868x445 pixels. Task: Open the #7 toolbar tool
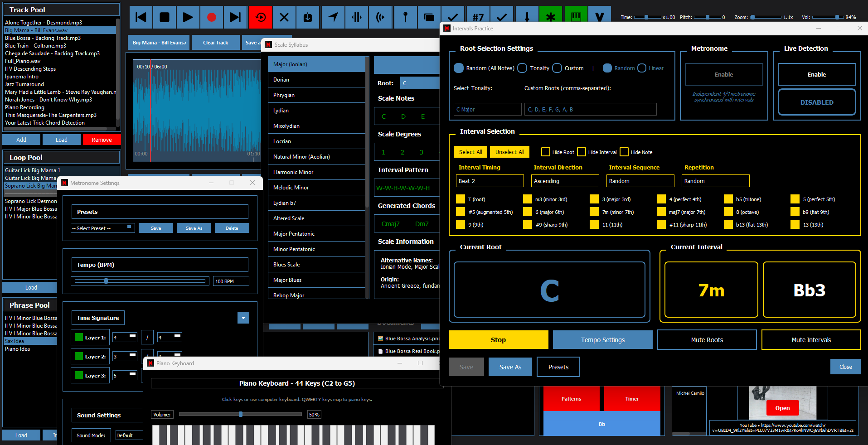coord(477,17)
